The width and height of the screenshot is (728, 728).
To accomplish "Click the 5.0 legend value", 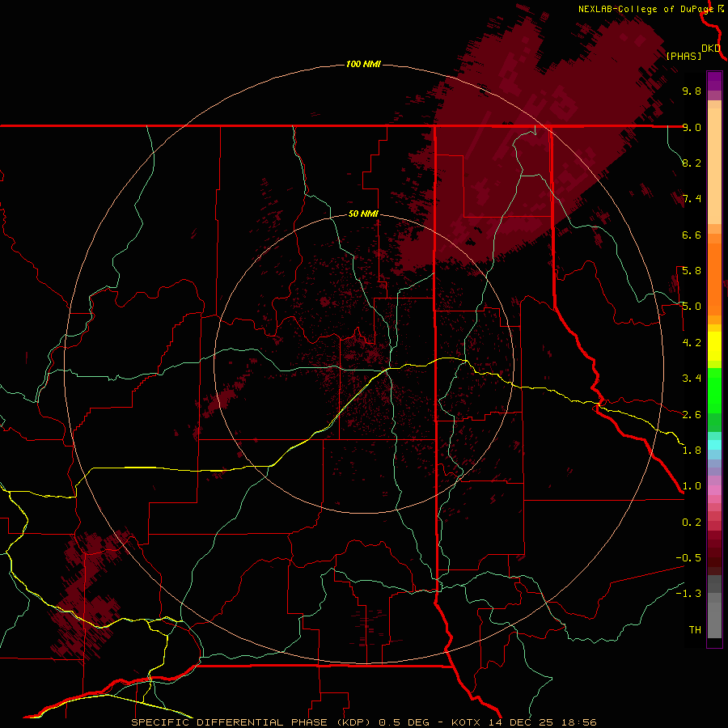I will (692, 307).
